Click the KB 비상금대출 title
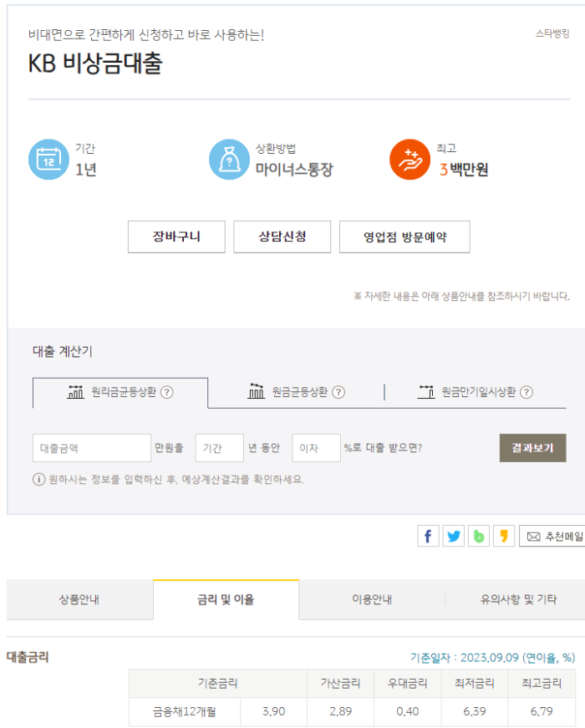This screenshot has width=585, height=728. (95, 64)
